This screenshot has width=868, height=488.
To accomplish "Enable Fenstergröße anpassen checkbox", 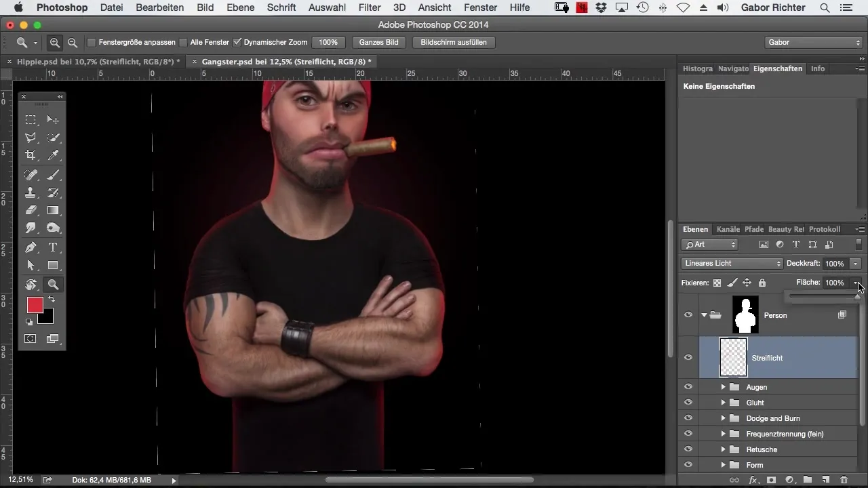I will [92, 42].
